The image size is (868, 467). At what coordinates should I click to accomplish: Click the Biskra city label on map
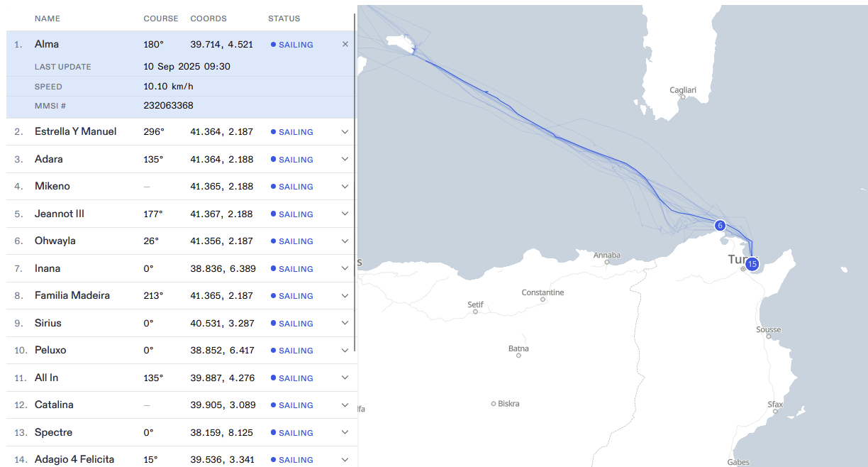click(x=508, y=403)
